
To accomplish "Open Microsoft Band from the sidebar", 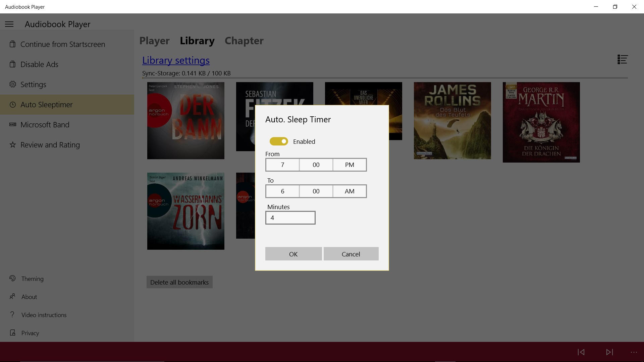I will 12,124.
